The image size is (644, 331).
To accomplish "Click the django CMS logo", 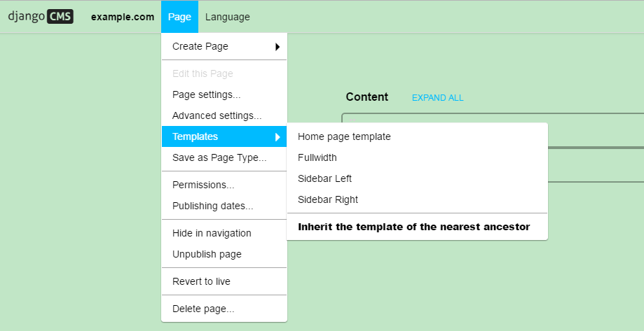I will point(41,17).
